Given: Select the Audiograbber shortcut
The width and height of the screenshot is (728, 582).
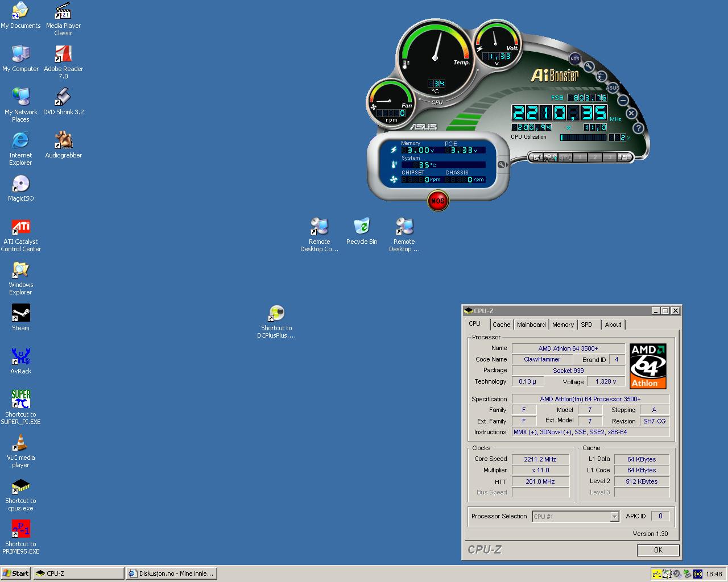Looking at the screenshot, I should [x=63, y=145].
